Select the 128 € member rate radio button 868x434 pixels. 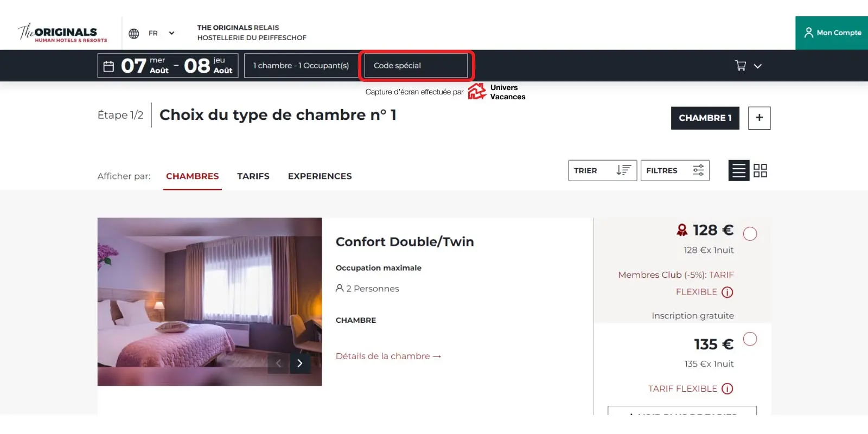tap(750, 234)
